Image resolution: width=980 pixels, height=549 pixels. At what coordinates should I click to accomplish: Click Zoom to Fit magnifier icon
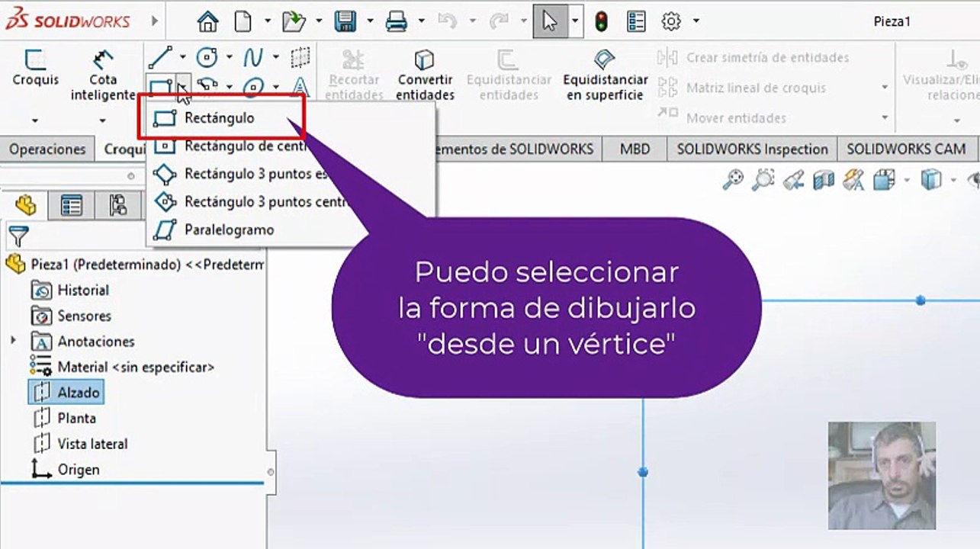733,180
